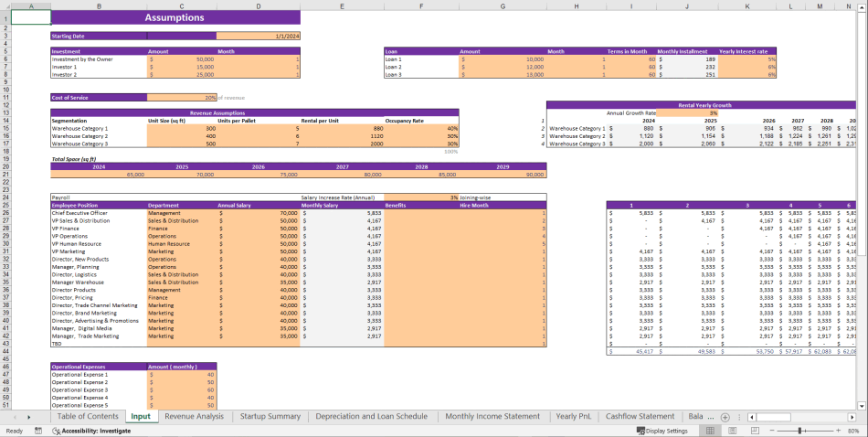
Task: Switch to Normal view in status bar
Action: pyautogui.click(x=709, y=431)
